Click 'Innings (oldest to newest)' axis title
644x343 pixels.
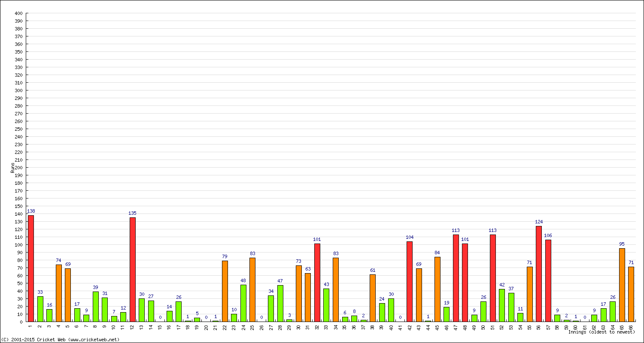point(601,332)
